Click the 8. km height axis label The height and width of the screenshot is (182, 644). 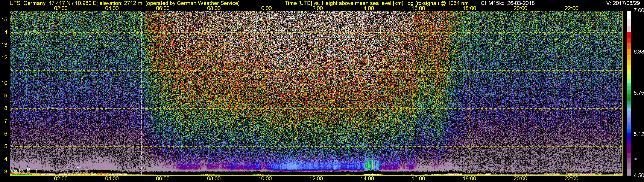point(6,109)
